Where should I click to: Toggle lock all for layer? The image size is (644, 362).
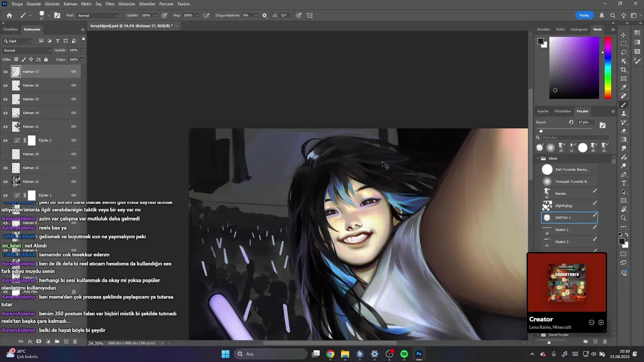tap(46, 59)
